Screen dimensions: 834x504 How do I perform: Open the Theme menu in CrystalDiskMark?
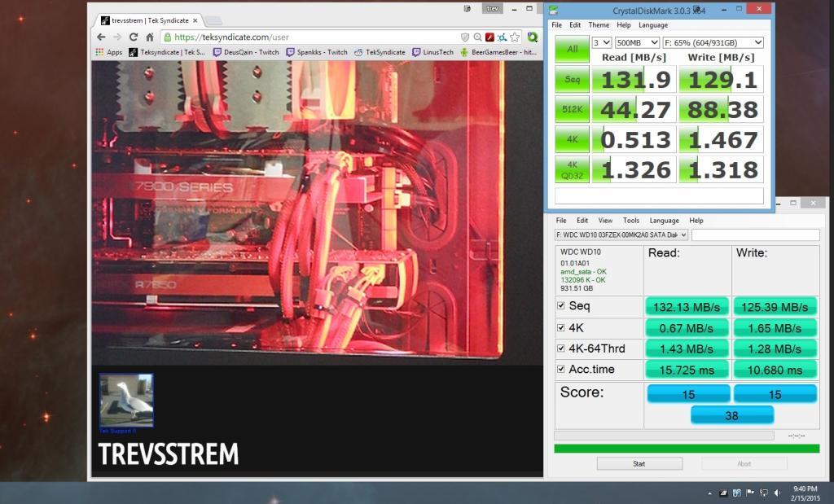pos(599,25)
